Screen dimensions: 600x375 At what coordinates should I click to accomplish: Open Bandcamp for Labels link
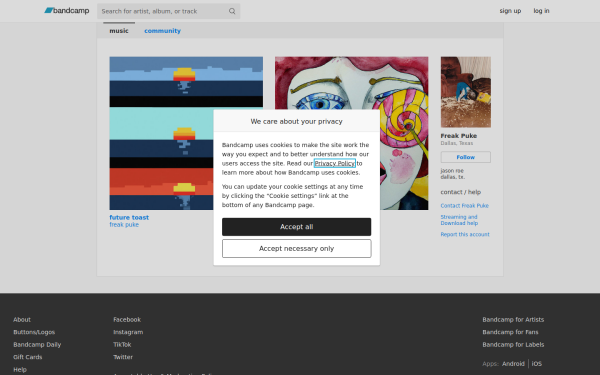coord(513,344)
